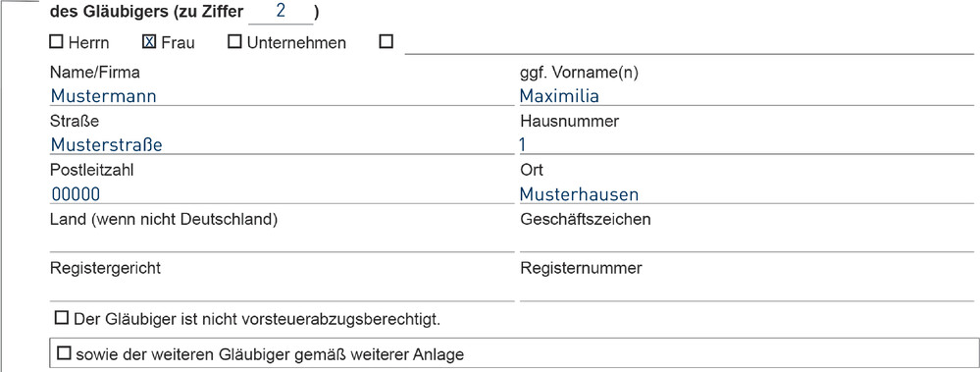This screenshot has width=980, height=372.
Task: Tick the Unternehmen checkbox
Action: [x=234, y=42]
